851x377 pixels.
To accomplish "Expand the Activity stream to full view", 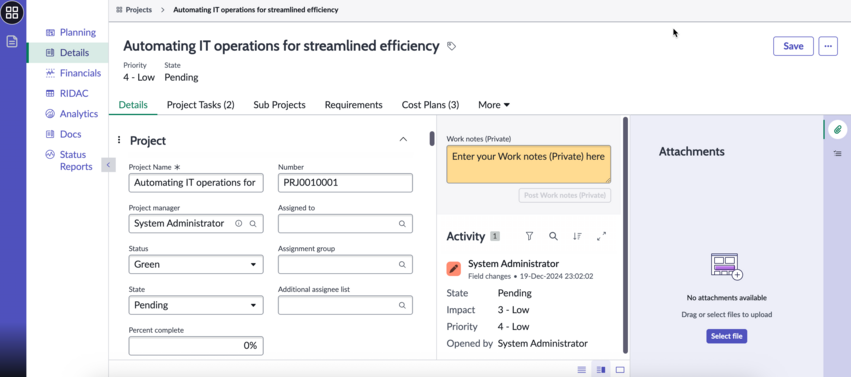I will click(601, 236).
